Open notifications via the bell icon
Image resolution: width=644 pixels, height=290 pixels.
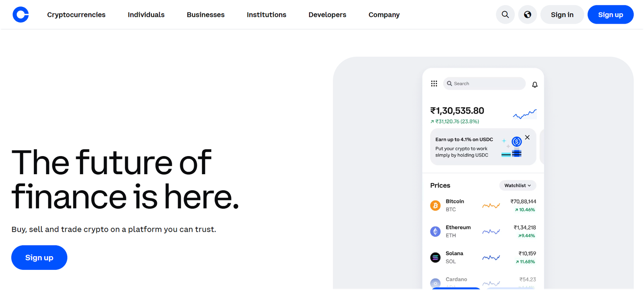pyautogui.click(x=535, y=84)
